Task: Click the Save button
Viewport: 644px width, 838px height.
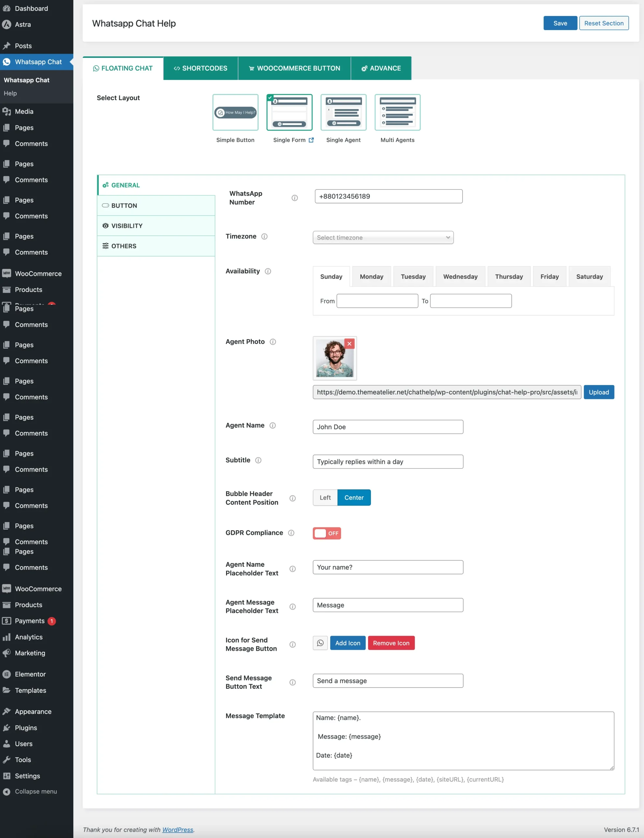Action: pyautogui.click(x=560, y=23)
